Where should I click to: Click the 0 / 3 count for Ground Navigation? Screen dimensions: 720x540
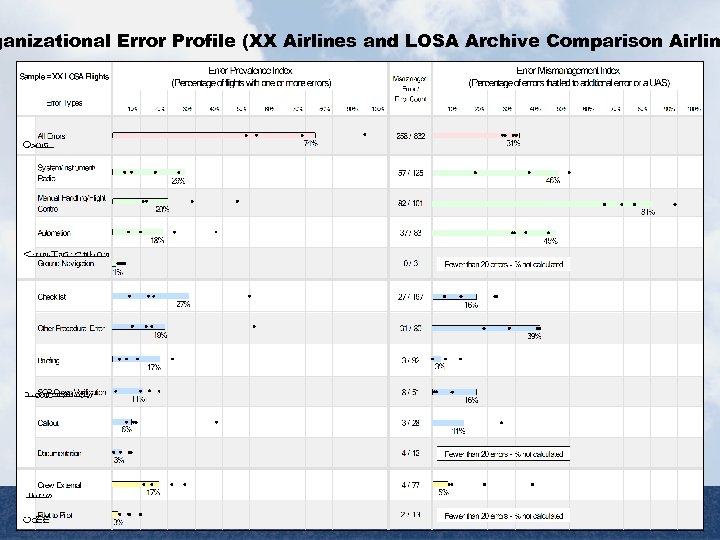click(x=411, y=264)
